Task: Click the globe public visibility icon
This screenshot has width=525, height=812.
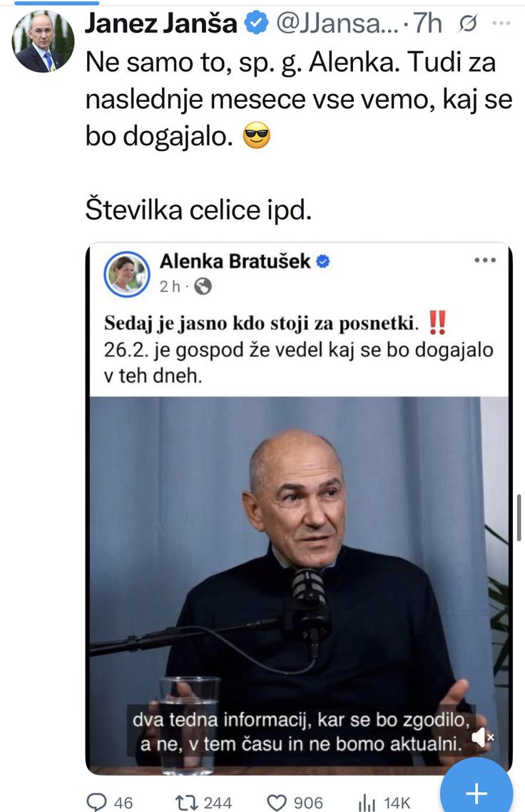Action: [203, 286]
